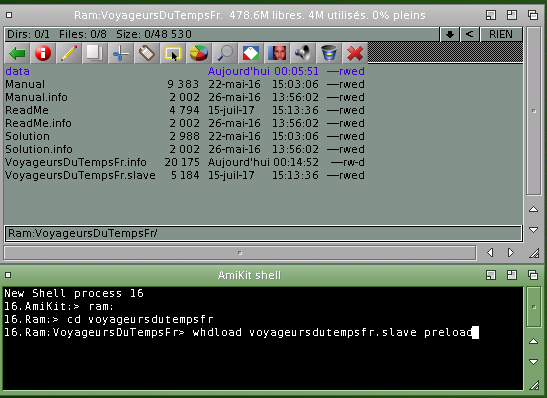Open the face picture viewer icon
The width and height of the screenshot is (547, 398).
click(277, 53)
